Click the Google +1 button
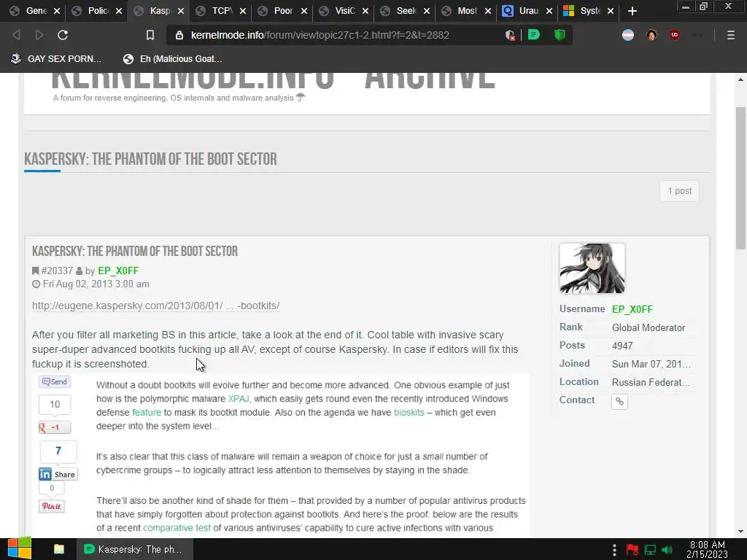 coord(55,427)
